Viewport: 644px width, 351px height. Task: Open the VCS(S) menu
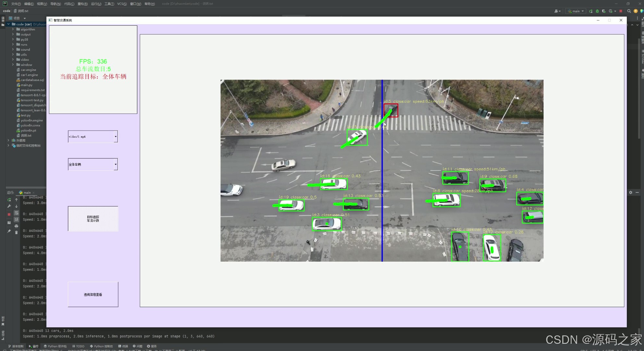(x=122, y=4)
